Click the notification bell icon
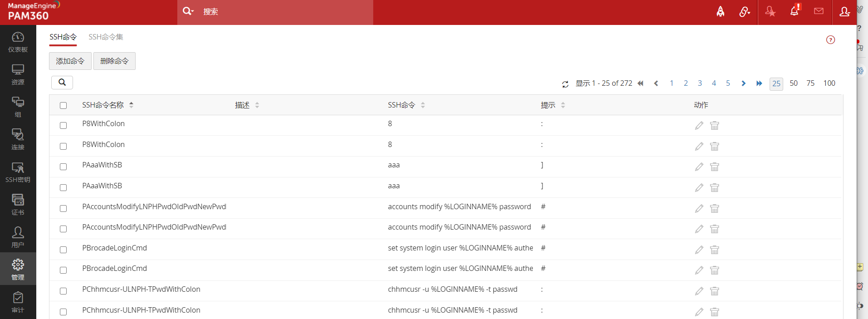The height and width of the screenshot is (319, 868). 794,11
